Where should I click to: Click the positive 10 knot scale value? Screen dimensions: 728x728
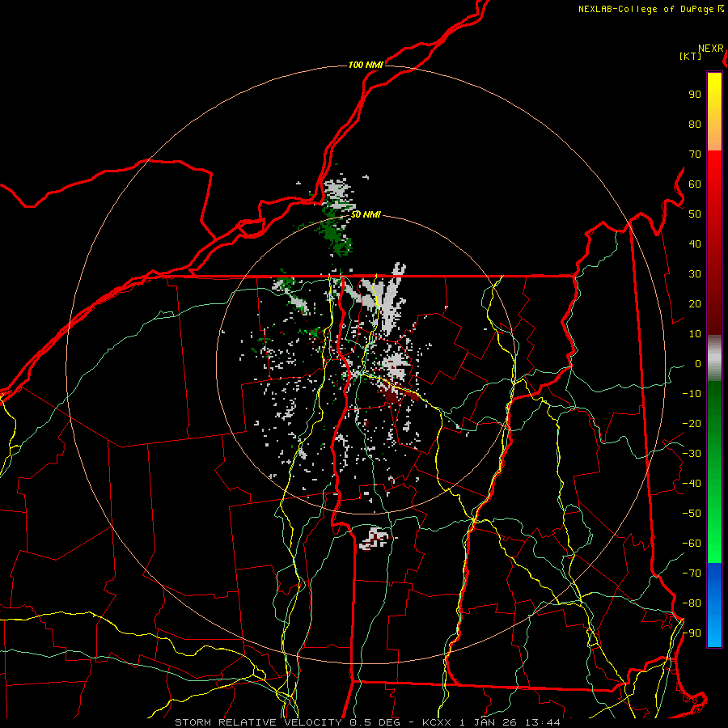(x=695, y=334)
